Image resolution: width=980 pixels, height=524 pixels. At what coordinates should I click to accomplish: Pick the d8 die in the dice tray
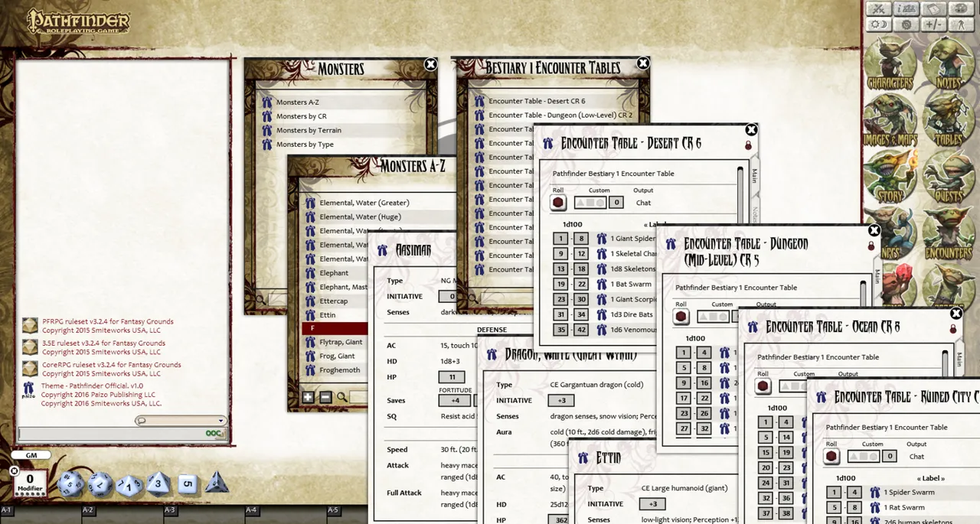click(x=158, y=483)
